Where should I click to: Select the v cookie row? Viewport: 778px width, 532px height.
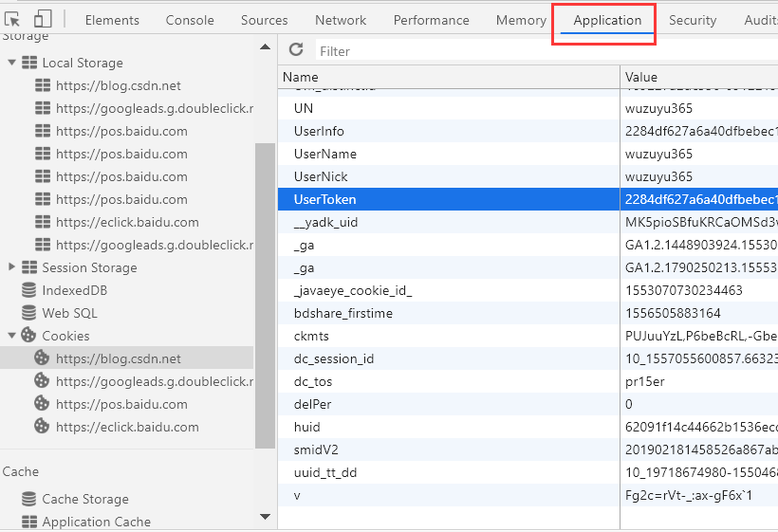528,495
